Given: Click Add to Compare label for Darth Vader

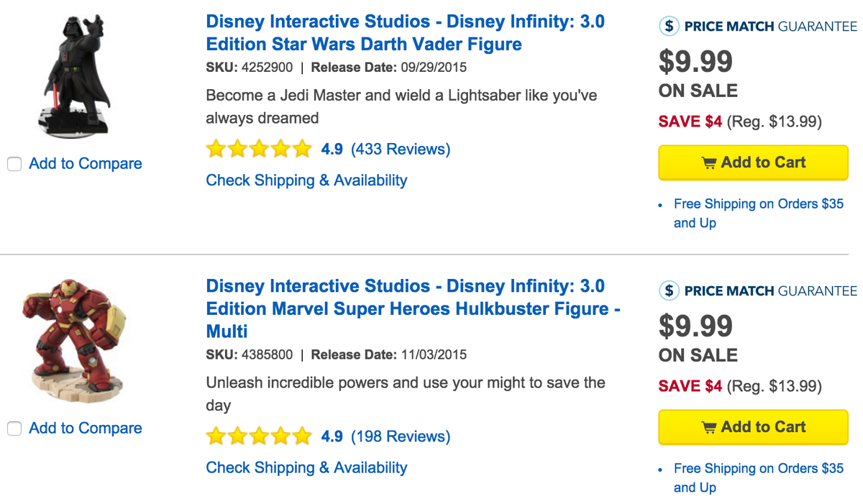Looking at the screenshot, I should (86, 164).
